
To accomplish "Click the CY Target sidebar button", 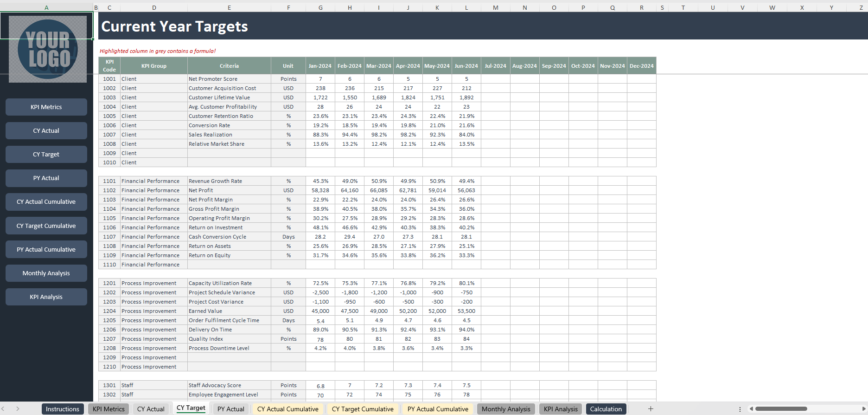I will 46,154.
